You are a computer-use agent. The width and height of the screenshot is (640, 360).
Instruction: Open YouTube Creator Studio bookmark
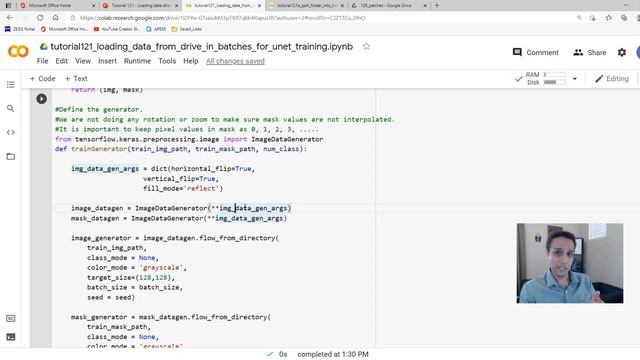click(x=117, y=29)
